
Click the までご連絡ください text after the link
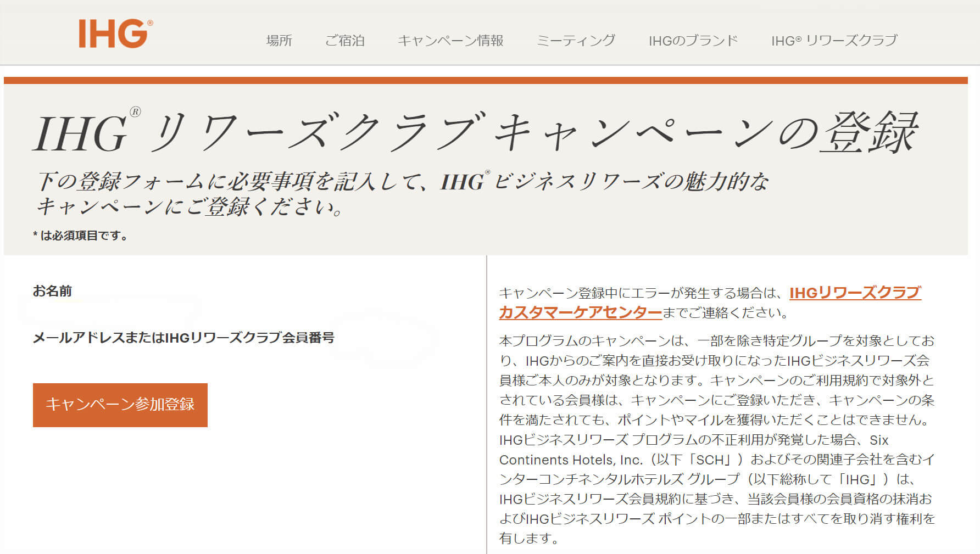[726, 313]
